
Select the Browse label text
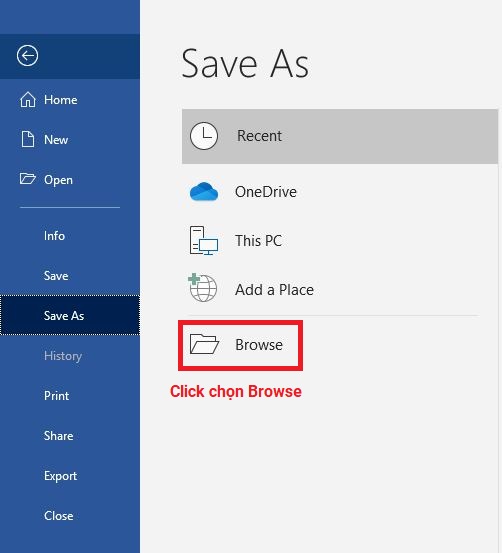pyautogui.click(x=259, y=345)
